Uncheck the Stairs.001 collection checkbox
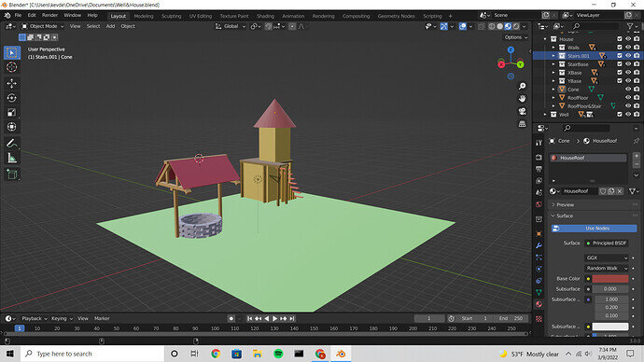The height and width of the screenshot is (362, 644). point(620,55)
